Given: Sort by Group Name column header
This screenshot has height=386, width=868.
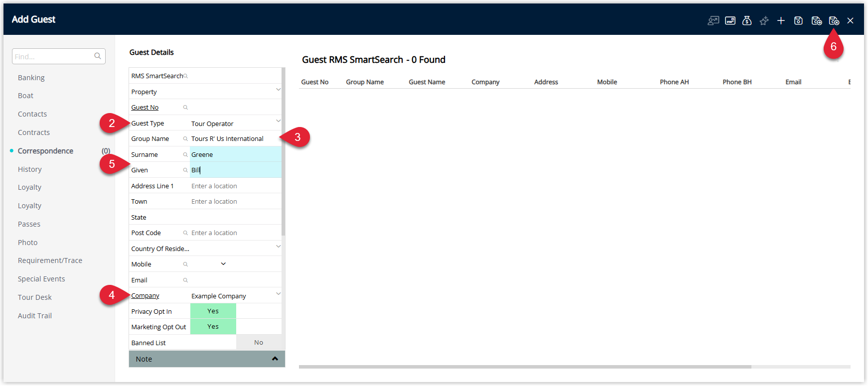Looking at the screenshot, I should tap(365, 82).
